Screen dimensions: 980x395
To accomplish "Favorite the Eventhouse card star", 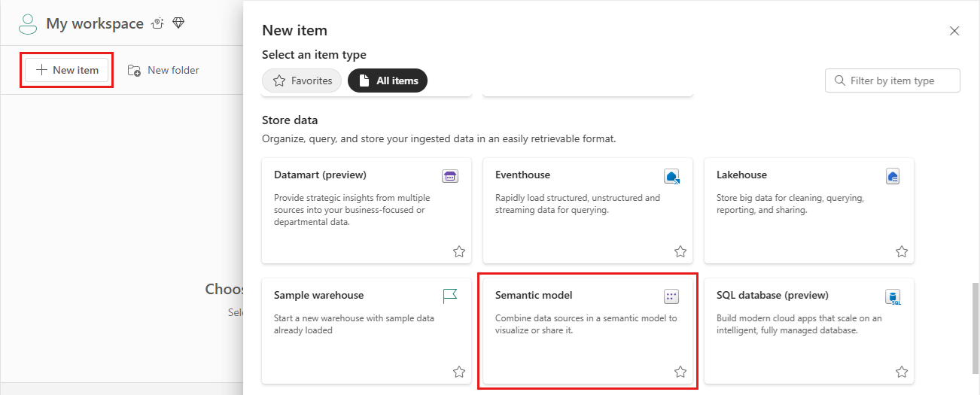I will point(680,251).
